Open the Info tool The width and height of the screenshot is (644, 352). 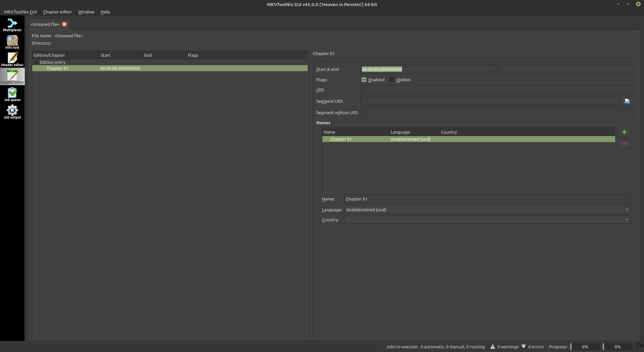click(x=12, y=42)
